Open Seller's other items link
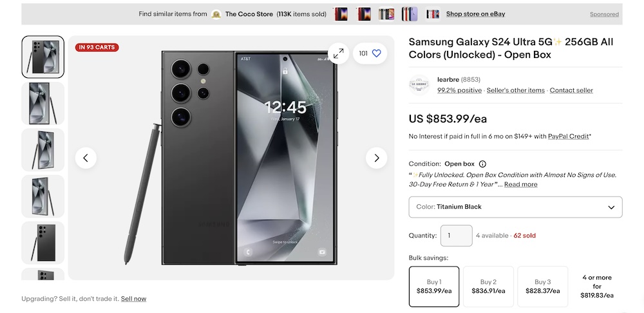 click(x=515, y=91)
